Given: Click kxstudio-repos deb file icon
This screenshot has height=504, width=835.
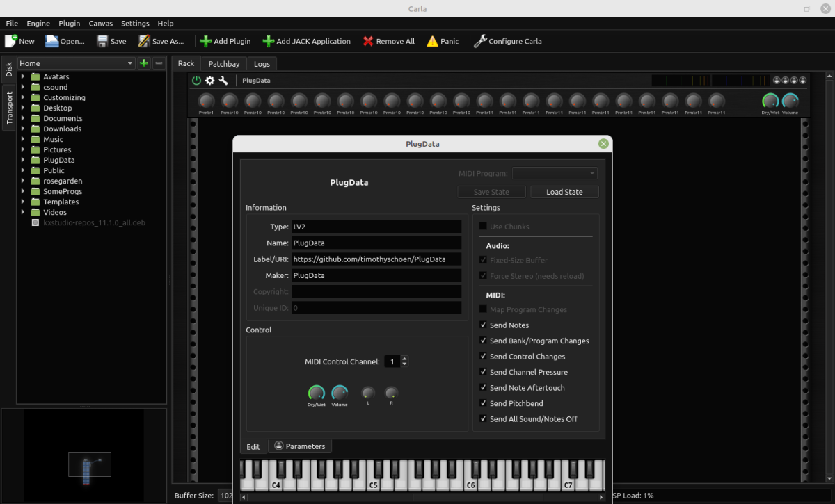Looking at the screenshot, I should [x=35, y=222].
